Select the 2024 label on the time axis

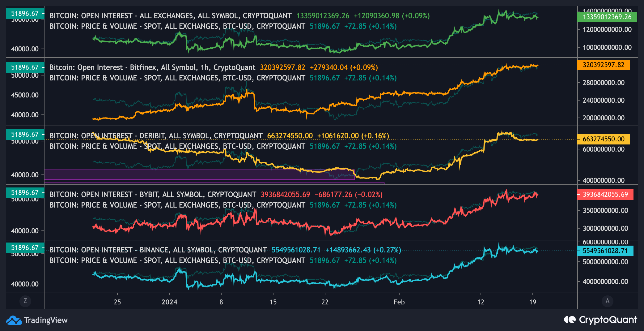[169, 302]
